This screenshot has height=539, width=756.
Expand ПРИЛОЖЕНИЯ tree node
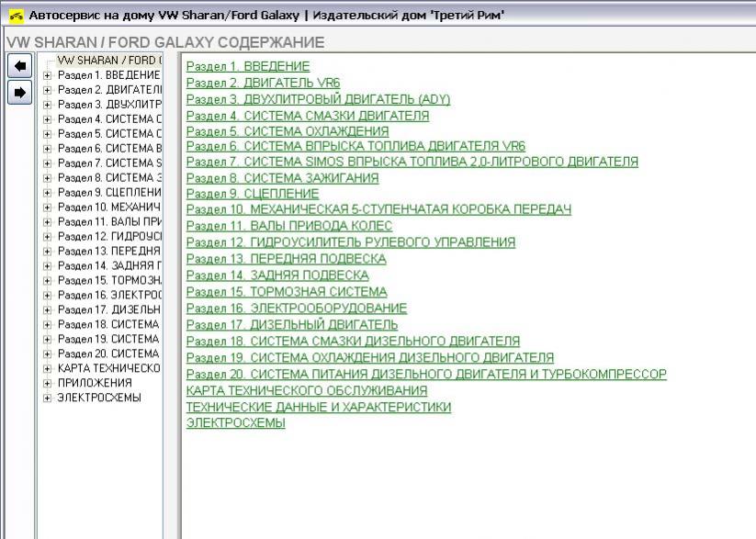[x=47, y=383]
